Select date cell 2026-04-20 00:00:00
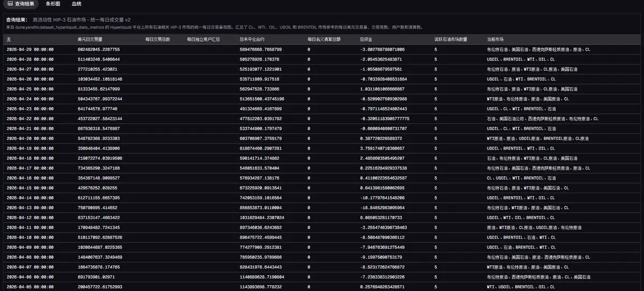Screen dimensions: 644x291 (30, 138)
